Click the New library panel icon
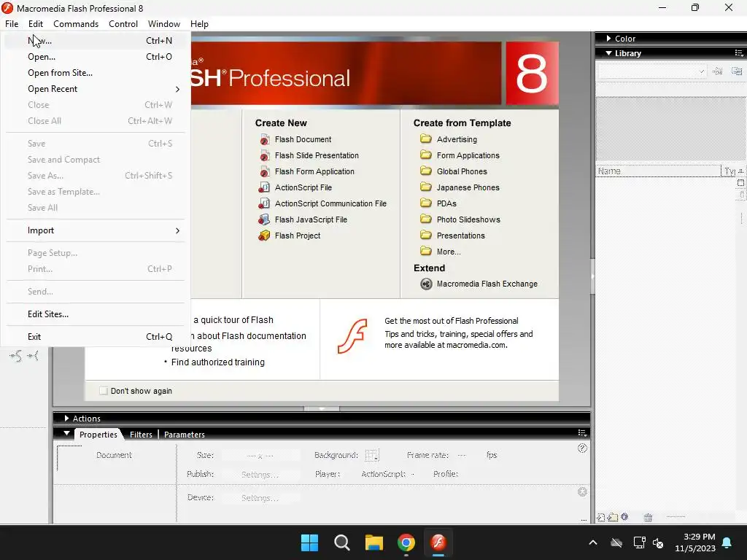 (737, 71)
